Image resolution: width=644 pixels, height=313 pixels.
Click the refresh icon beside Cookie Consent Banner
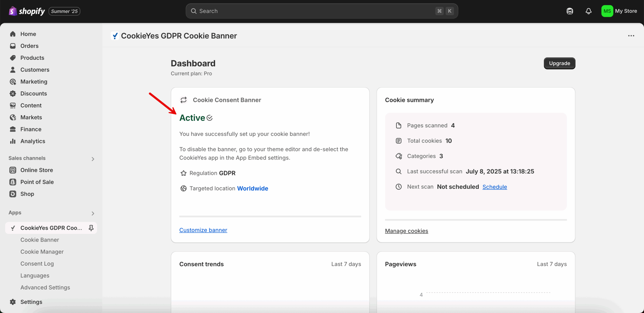184,100
